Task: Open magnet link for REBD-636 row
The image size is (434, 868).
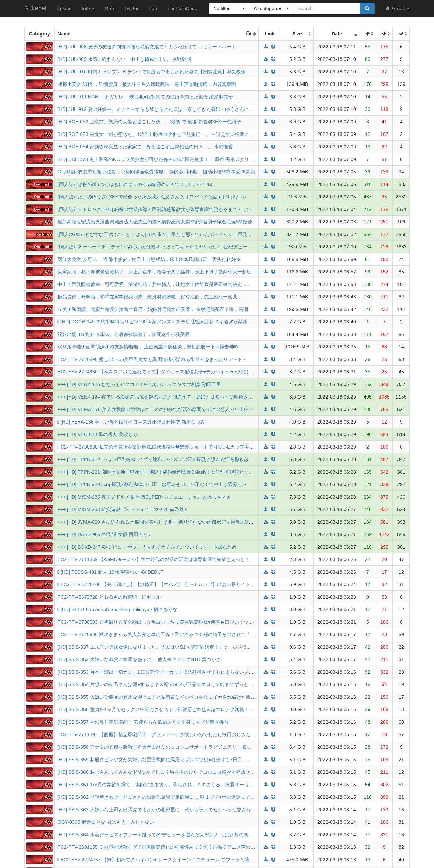Action: pyautogui.click(x=273, y=609)
